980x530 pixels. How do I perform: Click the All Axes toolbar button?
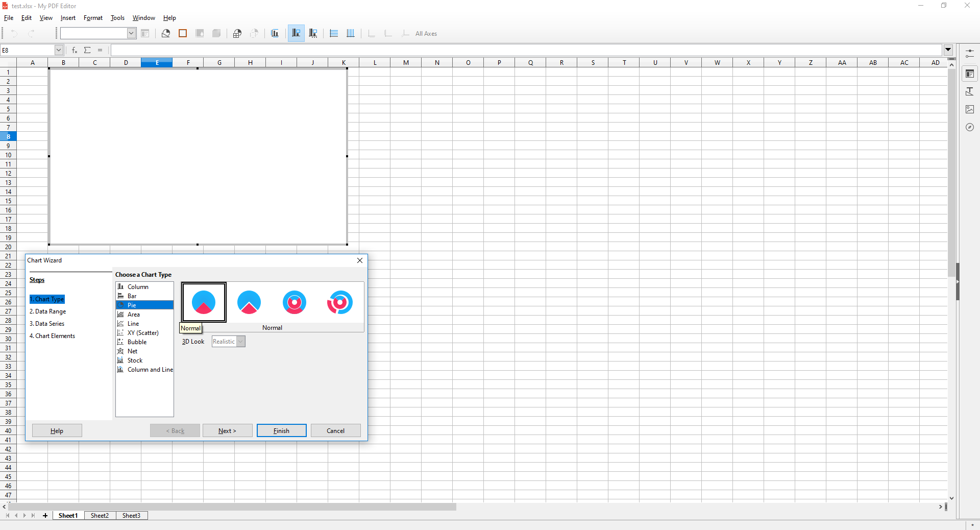click(x=426, y=34)
